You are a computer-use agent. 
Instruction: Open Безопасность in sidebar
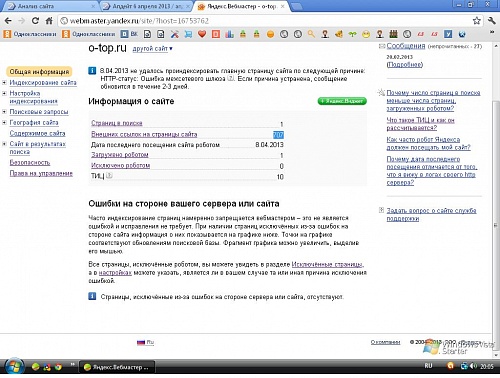pyautogui.click(x=30, y=163)
